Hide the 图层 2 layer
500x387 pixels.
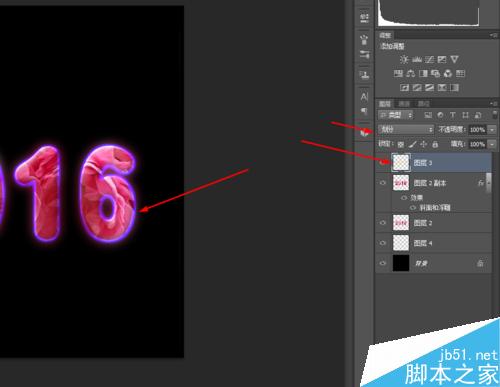383,223
